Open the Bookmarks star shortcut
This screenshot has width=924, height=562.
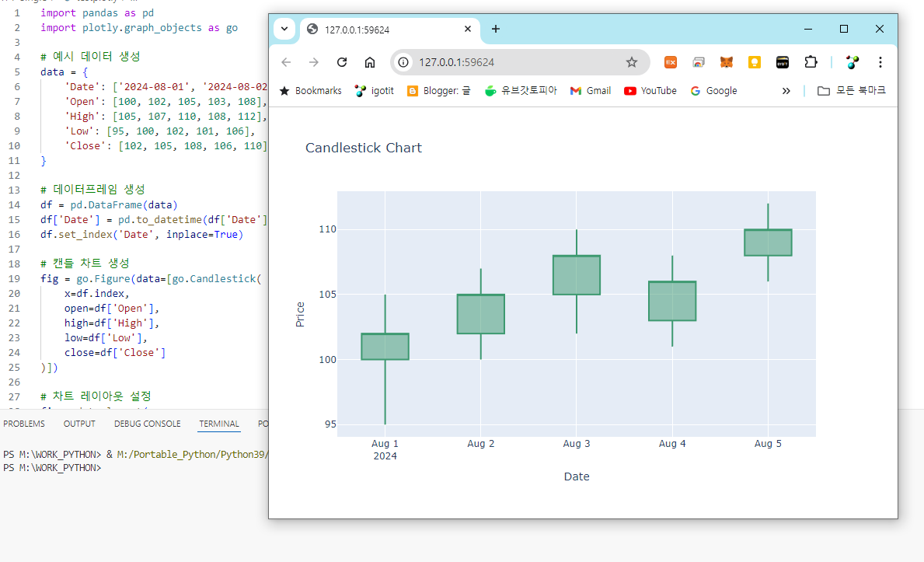coord(311,91)
